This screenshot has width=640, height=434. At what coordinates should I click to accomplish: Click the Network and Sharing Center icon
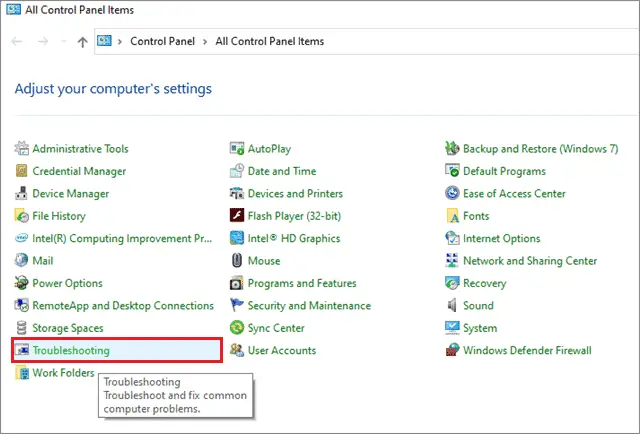pyautogui.click(x=452, y=260)
